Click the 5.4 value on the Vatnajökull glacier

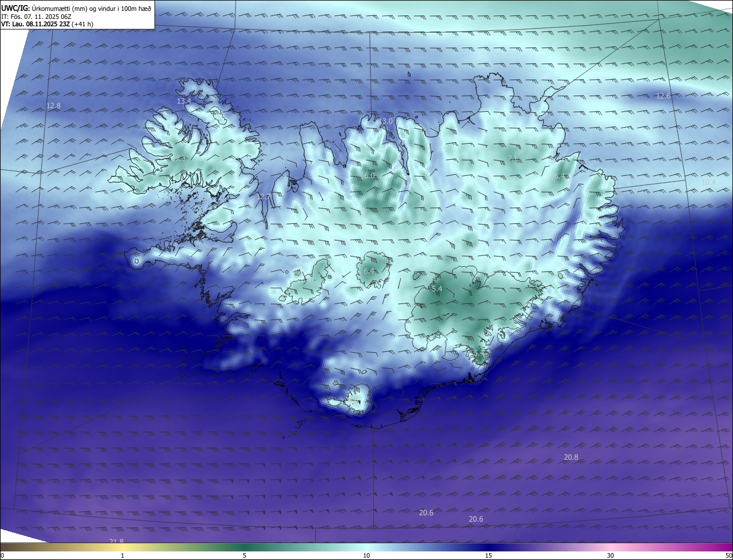(437, 289)
